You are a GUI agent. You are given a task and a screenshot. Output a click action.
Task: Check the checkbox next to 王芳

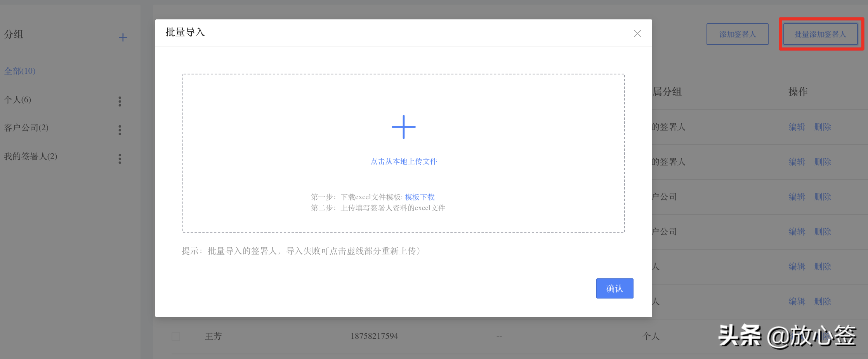tap(175, 337)
